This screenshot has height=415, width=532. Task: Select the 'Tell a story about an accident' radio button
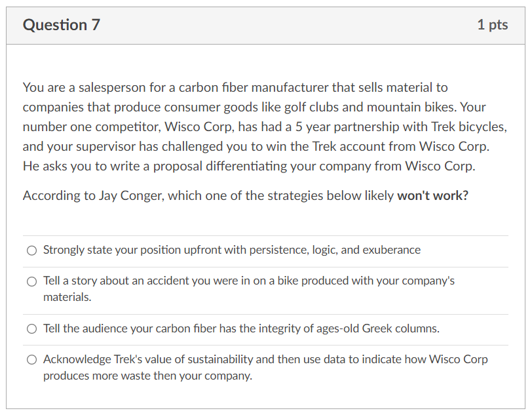click(31, 281)
